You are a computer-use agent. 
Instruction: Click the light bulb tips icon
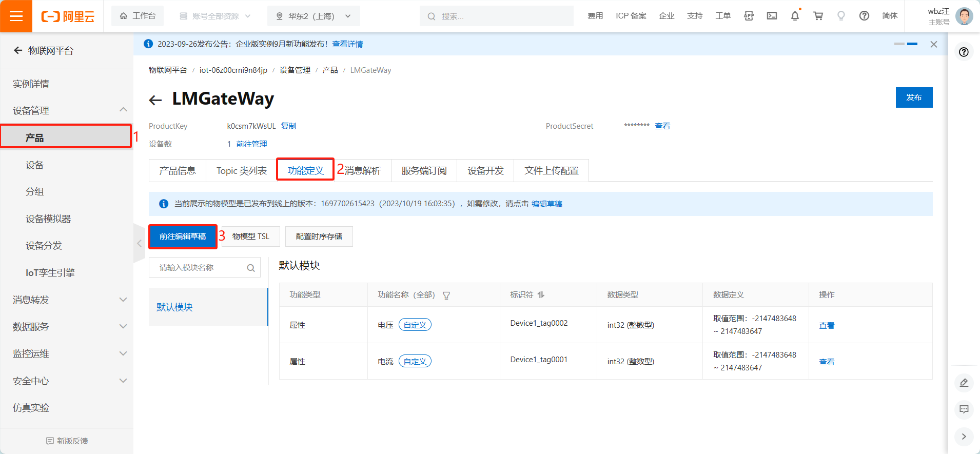pos(841,16)
